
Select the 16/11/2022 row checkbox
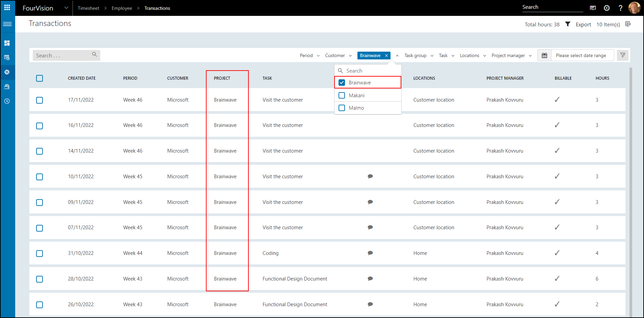[x=39, y=126]
